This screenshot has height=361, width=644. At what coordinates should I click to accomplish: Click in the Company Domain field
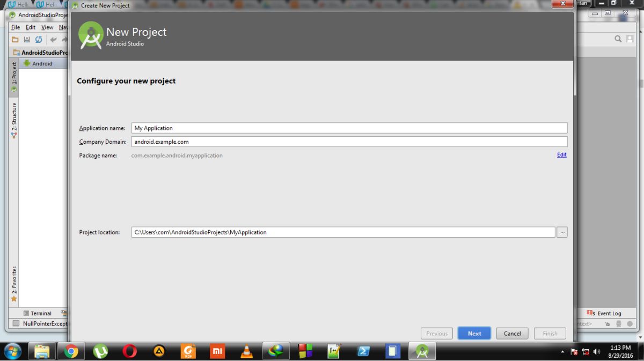click(x=349, y=142)
